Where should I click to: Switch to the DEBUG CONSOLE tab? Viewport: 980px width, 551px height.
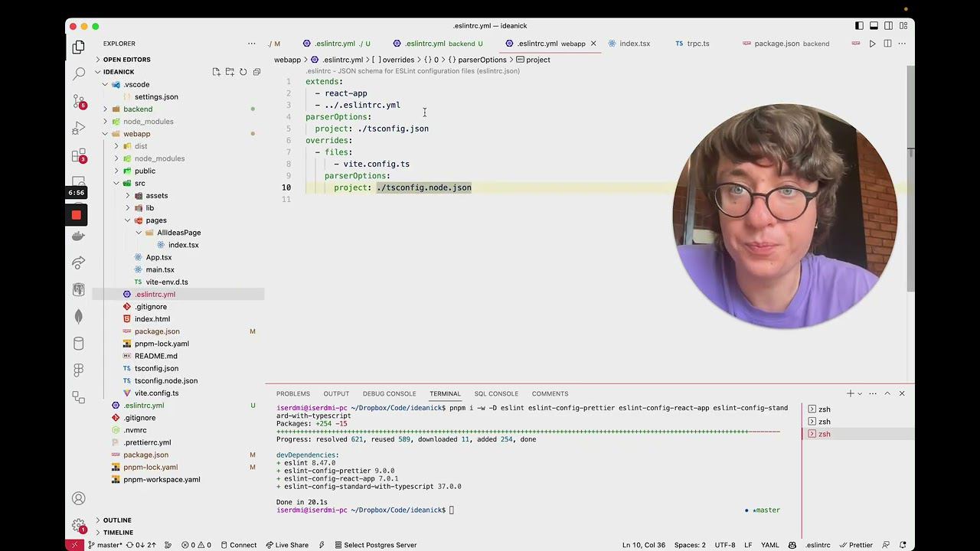tap(389, 393)
